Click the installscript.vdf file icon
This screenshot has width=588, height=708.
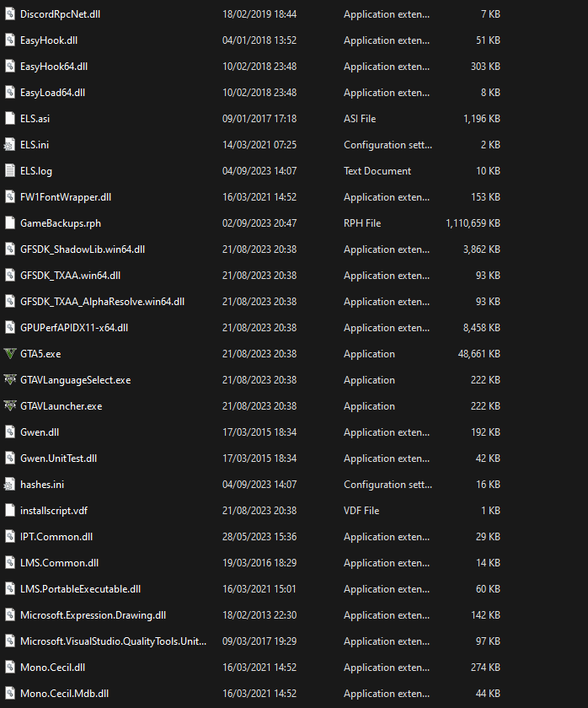click(10, 511)
